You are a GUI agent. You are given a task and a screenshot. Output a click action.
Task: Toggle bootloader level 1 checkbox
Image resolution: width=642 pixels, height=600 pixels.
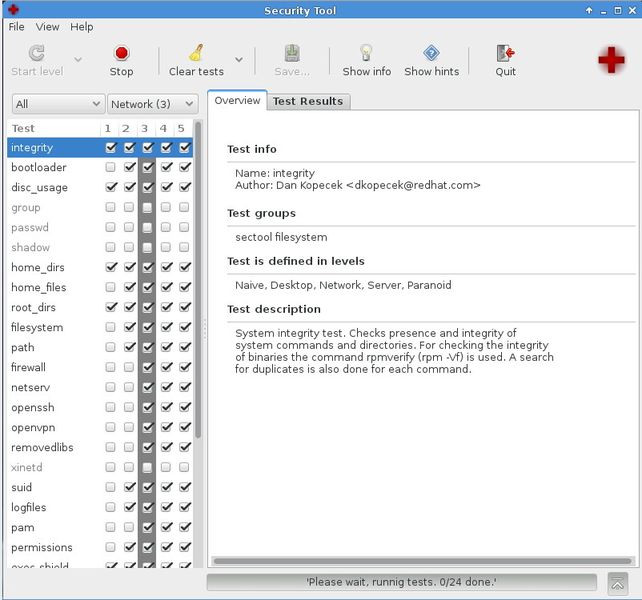(110, 167)
